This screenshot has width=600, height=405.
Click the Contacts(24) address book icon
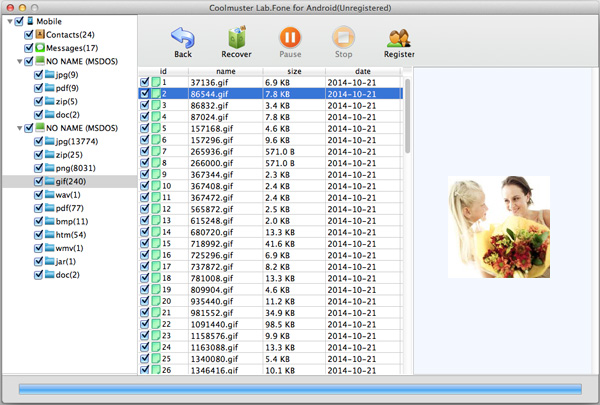40,34
